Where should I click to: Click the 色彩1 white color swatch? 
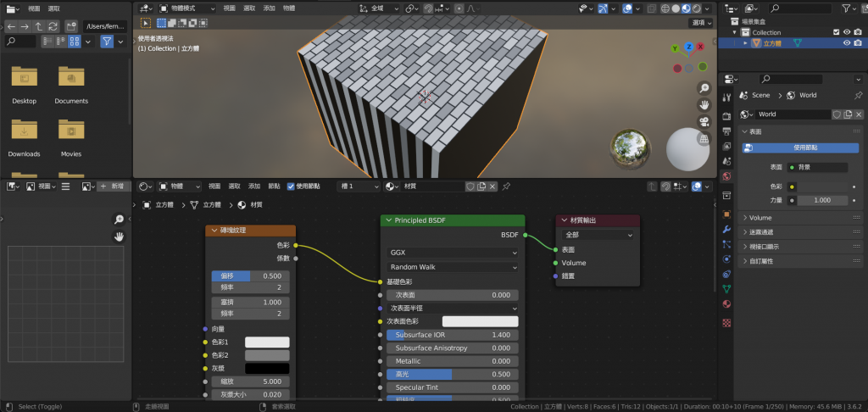pyautogui.click(x=267, y=342)
